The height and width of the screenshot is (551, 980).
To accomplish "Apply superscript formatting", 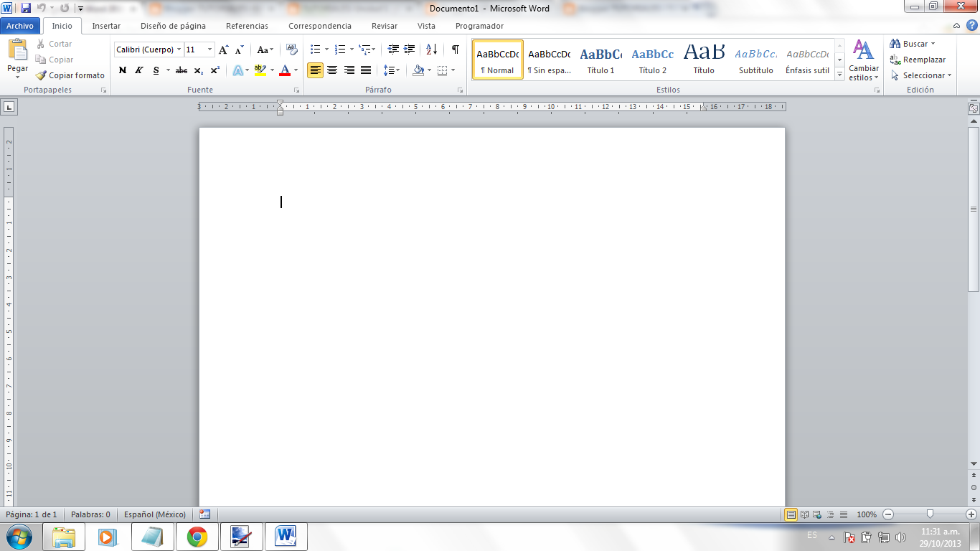I will [214, 69].
